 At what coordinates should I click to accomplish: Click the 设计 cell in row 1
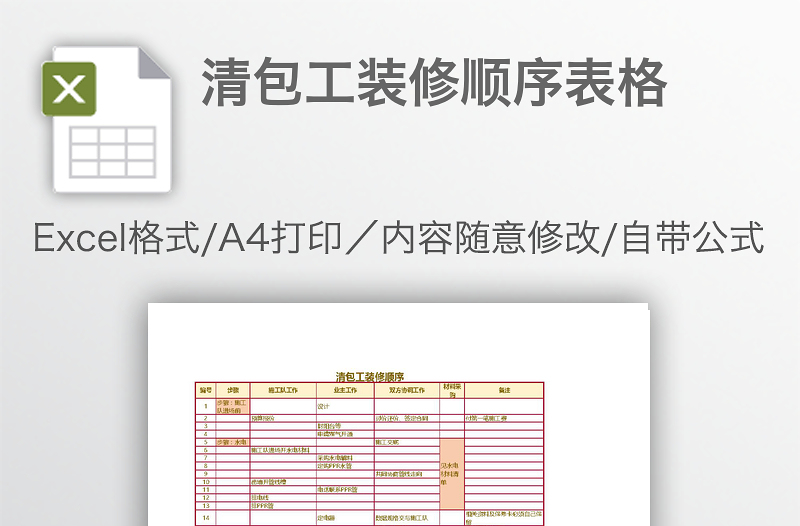pyautogui.click(x=345, y=406)
